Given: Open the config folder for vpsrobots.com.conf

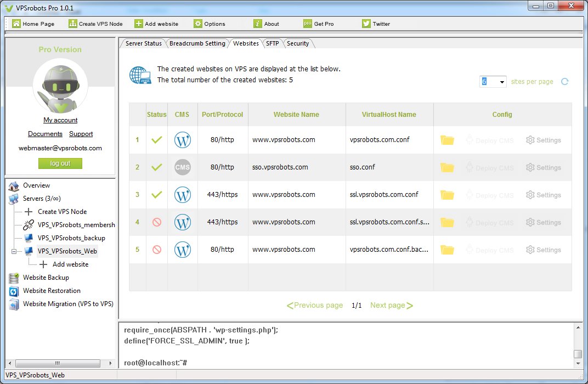Looking at the screenshot, I should pos(447,140).
